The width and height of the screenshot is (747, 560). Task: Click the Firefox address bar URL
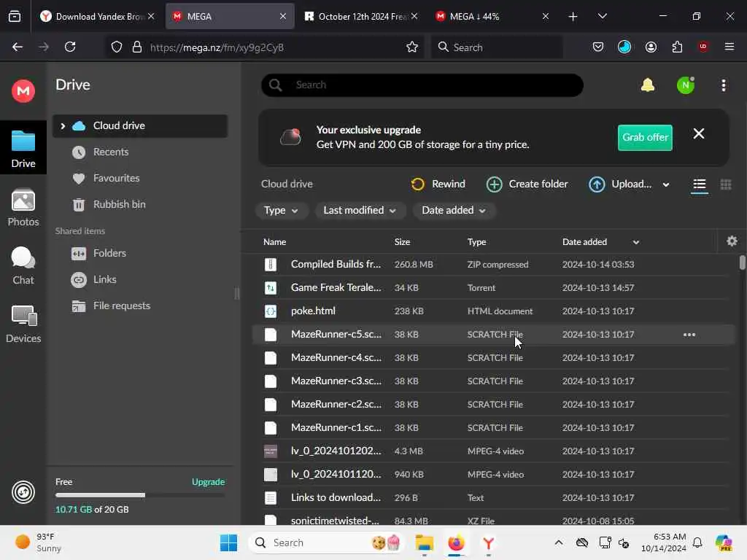point(217,47)
